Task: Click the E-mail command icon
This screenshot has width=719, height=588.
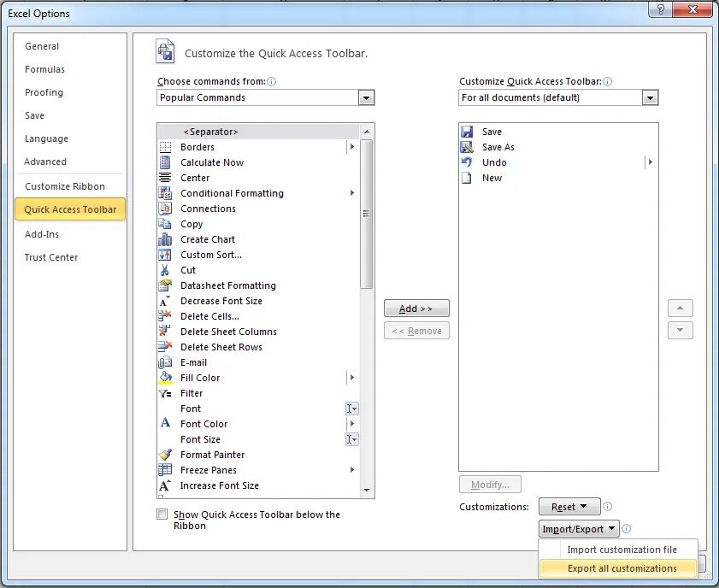Action: (x=165, y=362)
